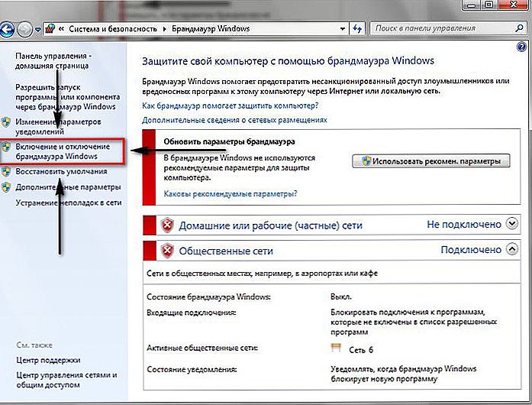This screenshot has height=405, width=532.
Task: Open the address bar history dropdown arrow
Action: click(x=343, y=29)
